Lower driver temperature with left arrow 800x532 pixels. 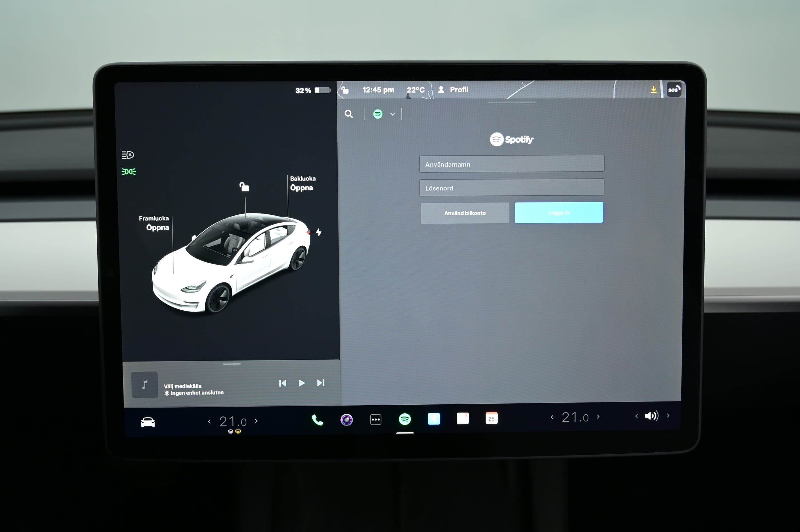pyautogui.click(x=209, y=421)
